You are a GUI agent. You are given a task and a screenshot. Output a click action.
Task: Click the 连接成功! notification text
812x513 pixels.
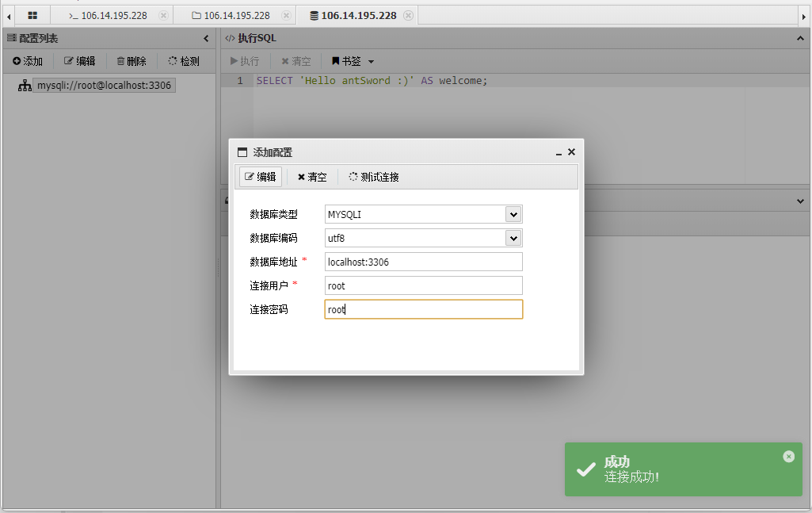click(x=632, y=477)
